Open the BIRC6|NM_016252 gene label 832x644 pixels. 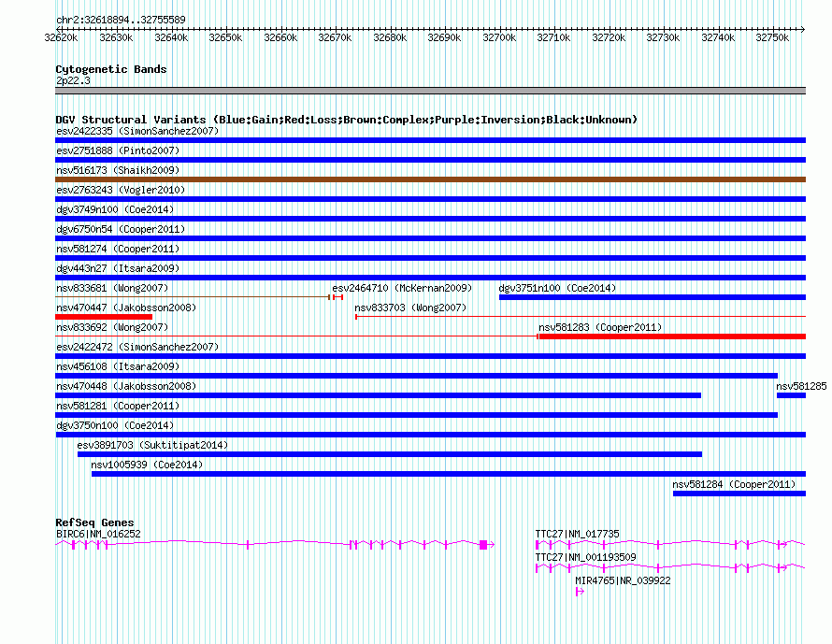point(98,535)
